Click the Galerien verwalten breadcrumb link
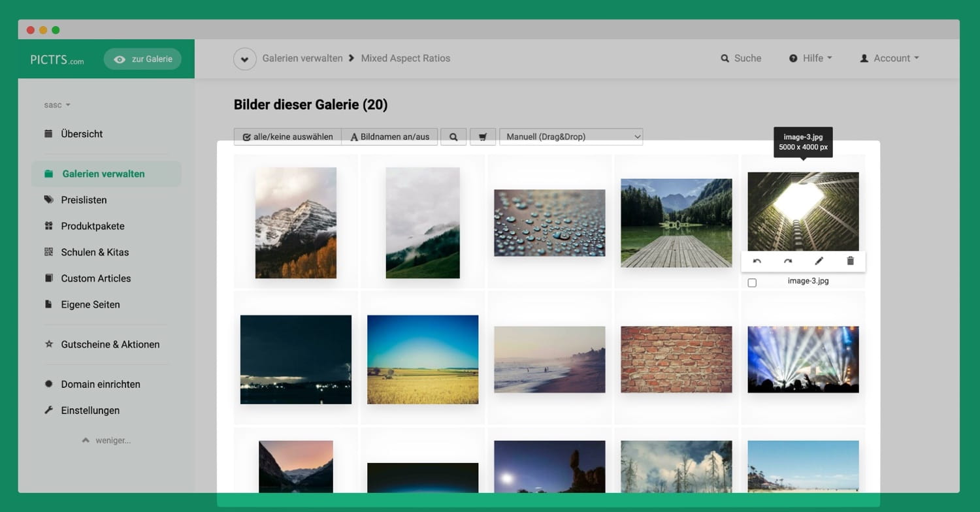 click(302, 59)
